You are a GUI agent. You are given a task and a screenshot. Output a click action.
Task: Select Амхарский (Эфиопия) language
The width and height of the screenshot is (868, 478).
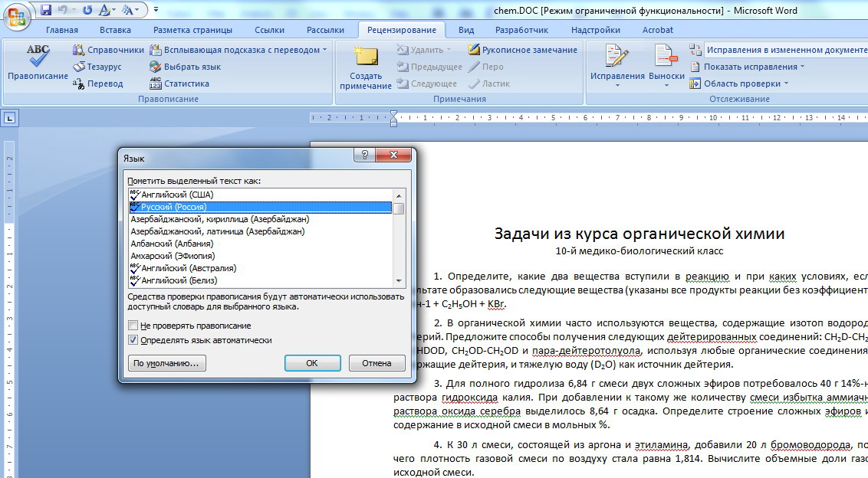tap(260, 256)
